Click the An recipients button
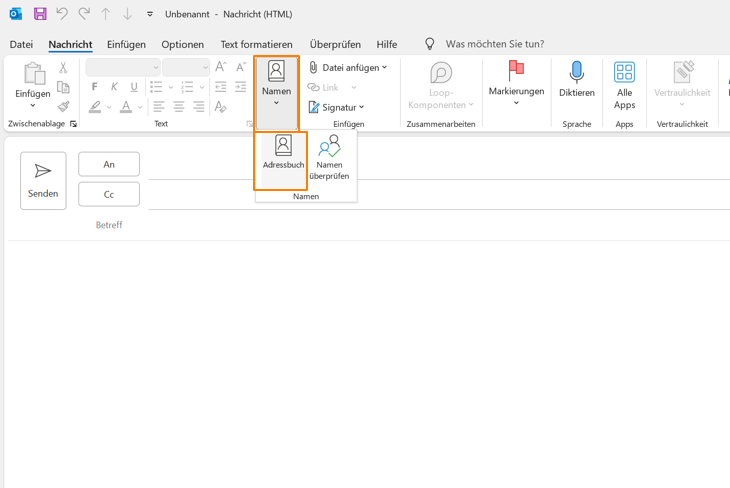This screenshot has height=488, width=730. [109, 164]
